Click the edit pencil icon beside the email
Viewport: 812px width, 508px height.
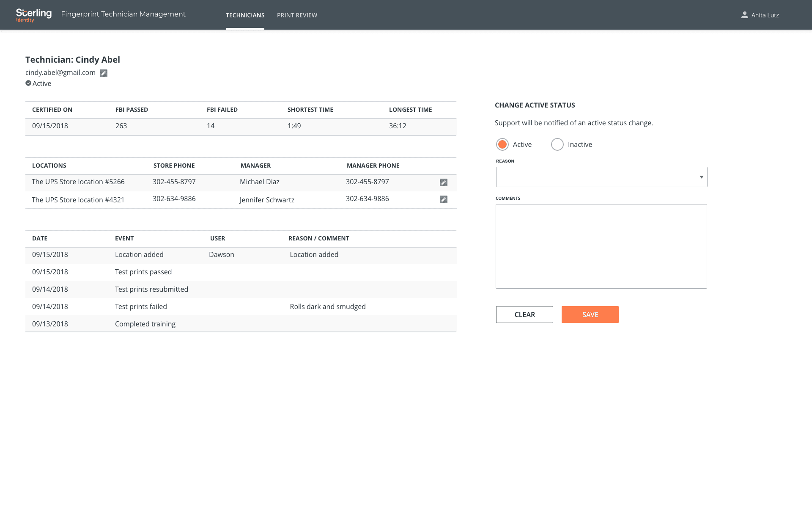[104, 73]
